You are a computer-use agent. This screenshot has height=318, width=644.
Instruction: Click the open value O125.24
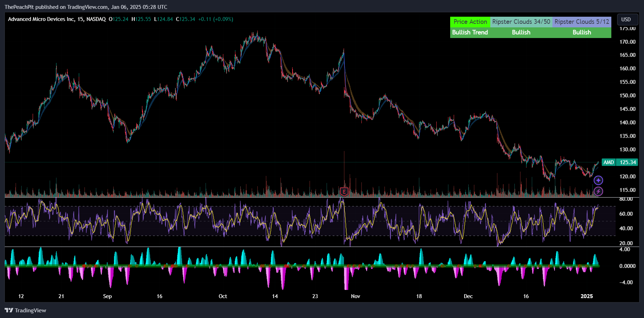(119, 19)
